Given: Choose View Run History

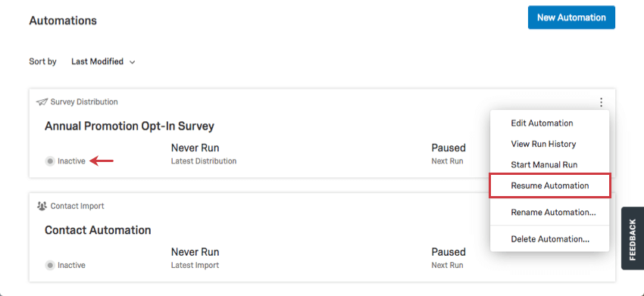Looking at the screenshot, I should [x=543, y=144].
